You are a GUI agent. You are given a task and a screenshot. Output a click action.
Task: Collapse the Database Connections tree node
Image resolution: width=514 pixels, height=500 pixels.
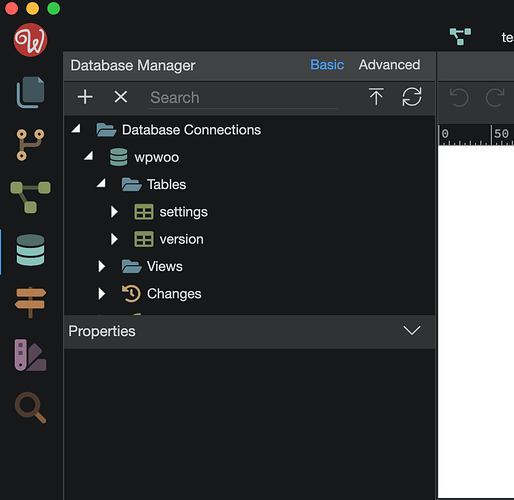point(76,129)
